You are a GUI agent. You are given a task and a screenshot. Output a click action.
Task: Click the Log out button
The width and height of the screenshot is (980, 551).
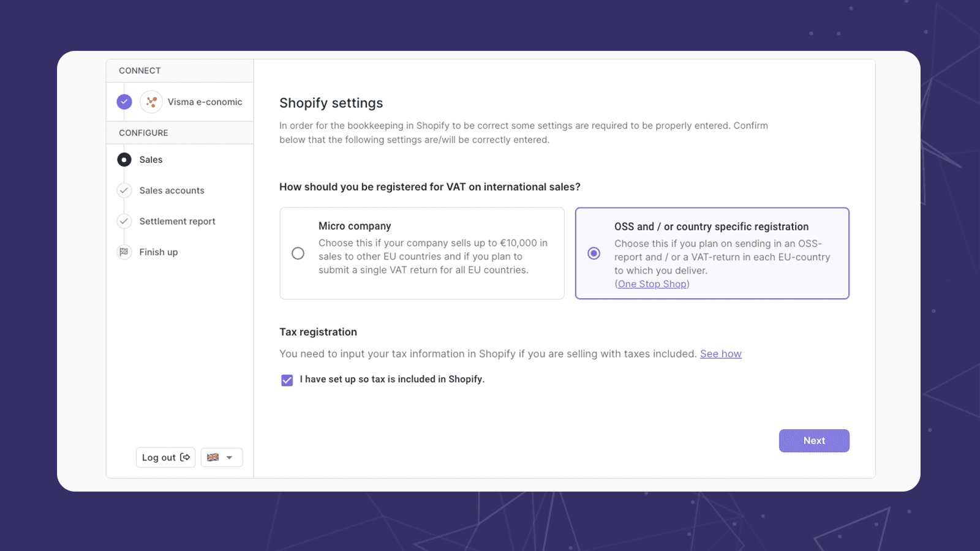point(165,457)
